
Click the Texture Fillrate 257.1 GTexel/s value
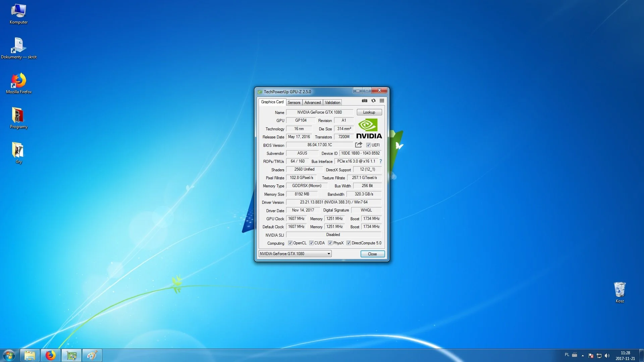pos(364,178)
